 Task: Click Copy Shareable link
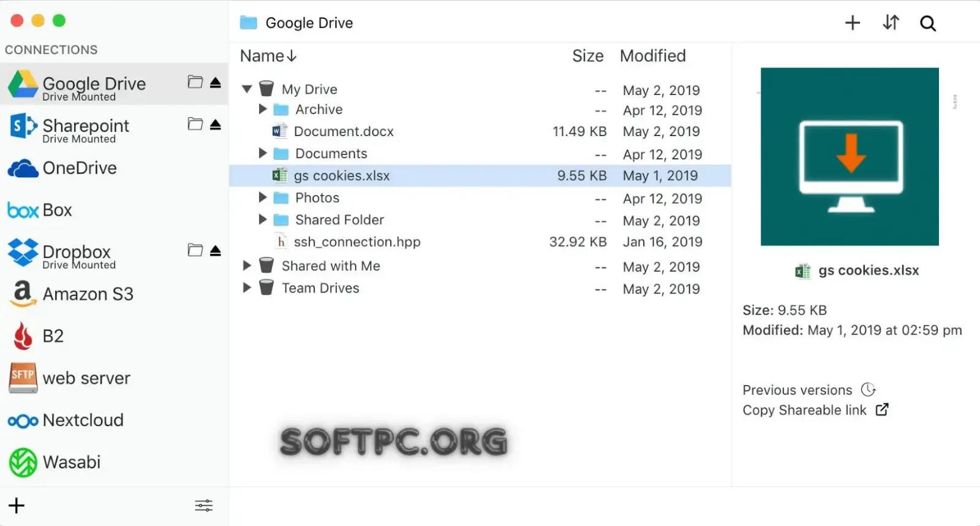(x=804, y=410)
